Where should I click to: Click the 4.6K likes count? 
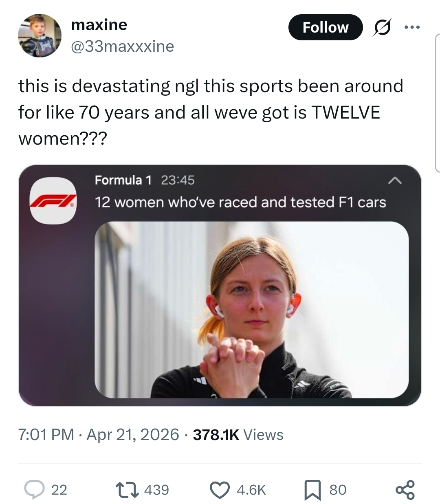[251, 489]
